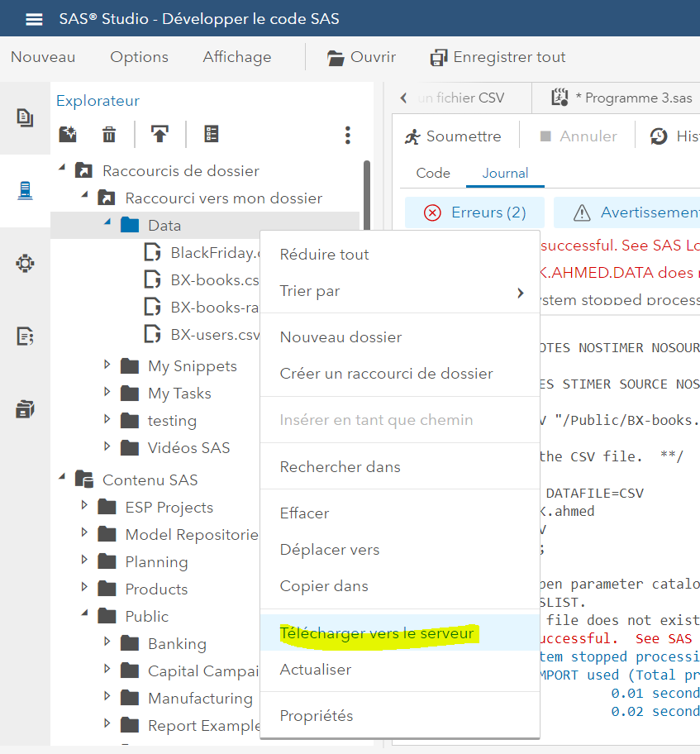Click the Programme 3.sas tab icon

(560, 98)
